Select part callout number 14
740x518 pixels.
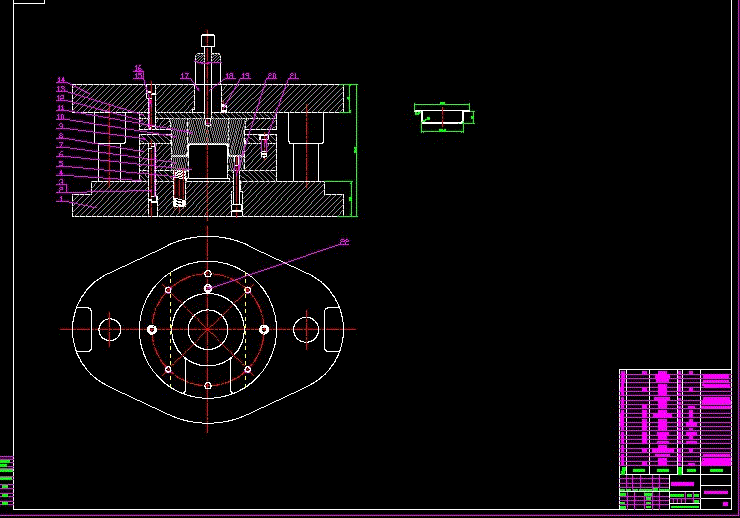61,80
